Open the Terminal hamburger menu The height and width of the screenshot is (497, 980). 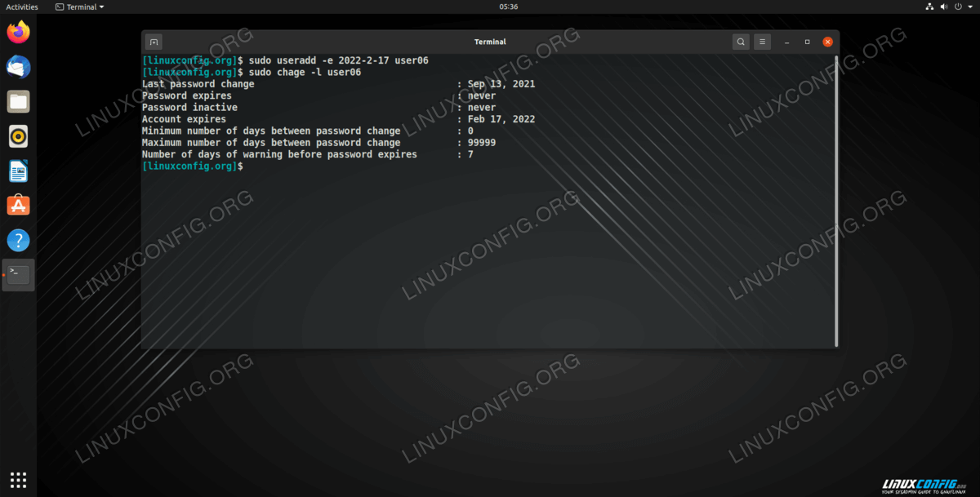tap(761, 42)
